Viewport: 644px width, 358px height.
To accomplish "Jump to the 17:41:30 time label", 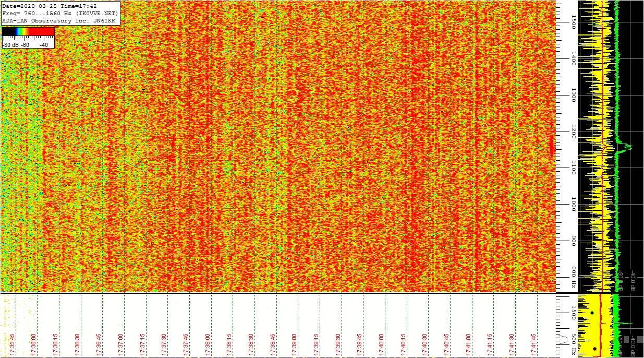I will [512, 344].
